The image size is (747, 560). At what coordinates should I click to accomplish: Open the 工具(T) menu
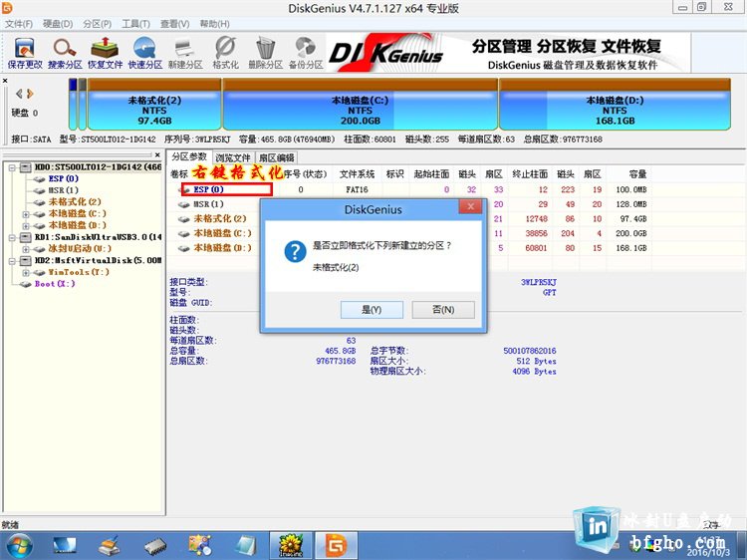pyautogui.click(x=135, y=24)
